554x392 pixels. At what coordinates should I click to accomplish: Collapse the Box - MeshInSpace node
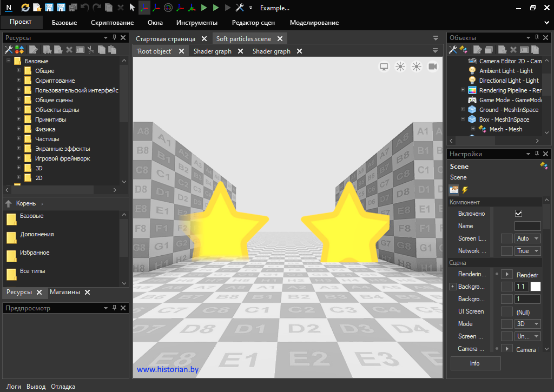[x=463, y=119]
